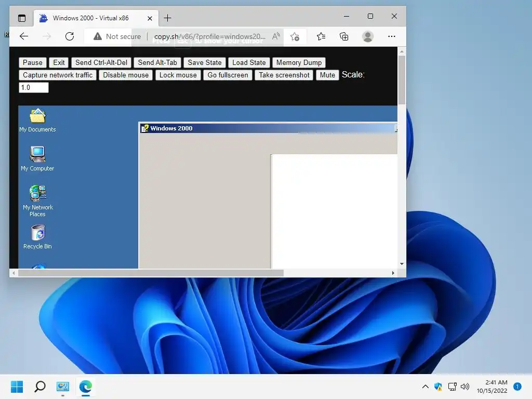Open the Collections icon
The image size is (532, 399).
pos(344,36)
